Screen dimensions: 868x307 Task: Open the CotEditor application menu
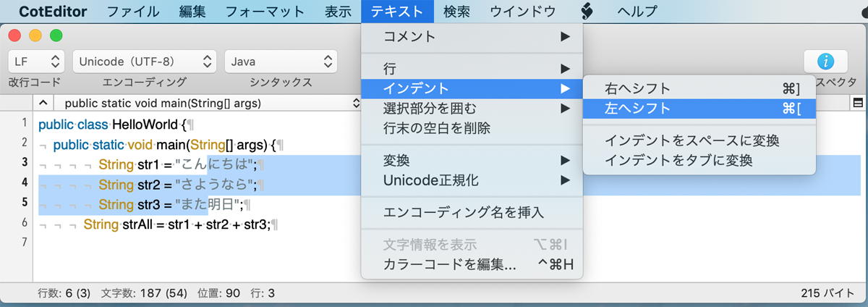(53, 11)
